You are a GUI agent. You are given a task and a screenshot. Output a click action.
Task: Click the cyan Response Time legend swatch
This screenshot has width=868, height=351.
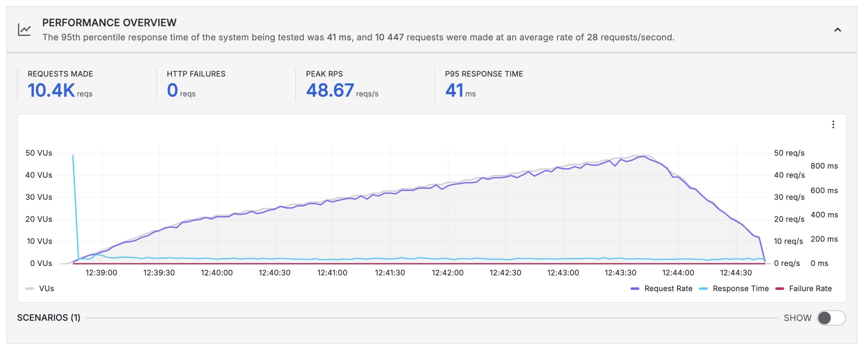point(704,289)
